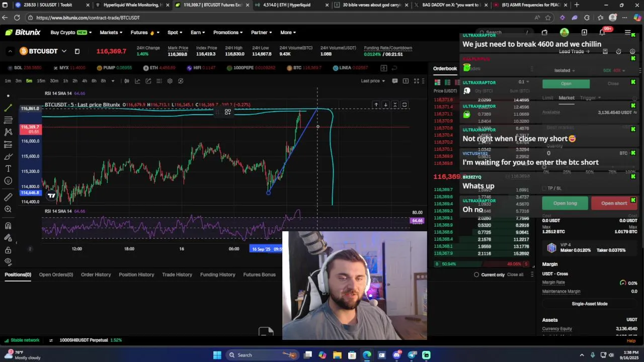Image resolution: width=644 pixels, height=362 pixels.
Task: Select the ruler measure tool
Action: click(8, 197)
